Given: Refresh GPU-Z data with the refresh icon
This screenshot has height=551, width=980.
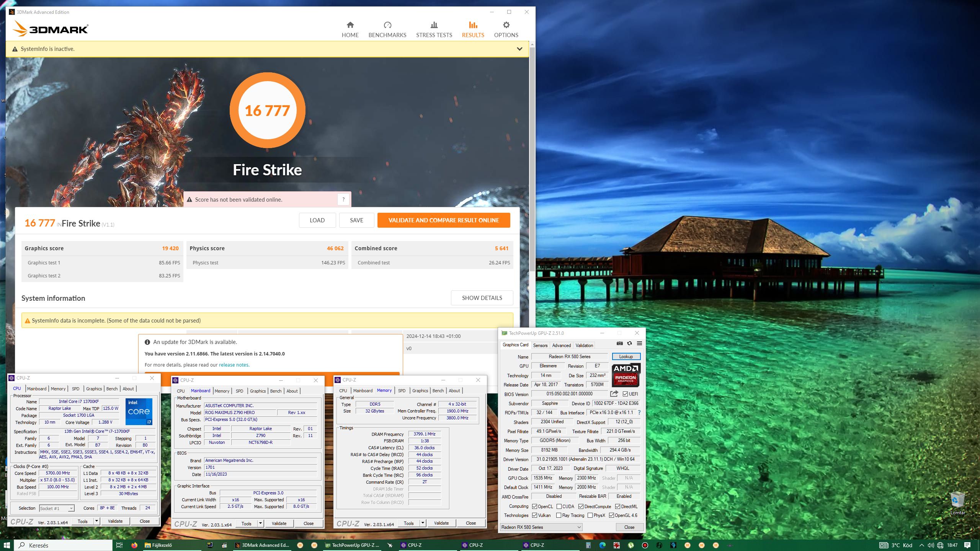Looking at the screenshot, I should coord(629,343).
